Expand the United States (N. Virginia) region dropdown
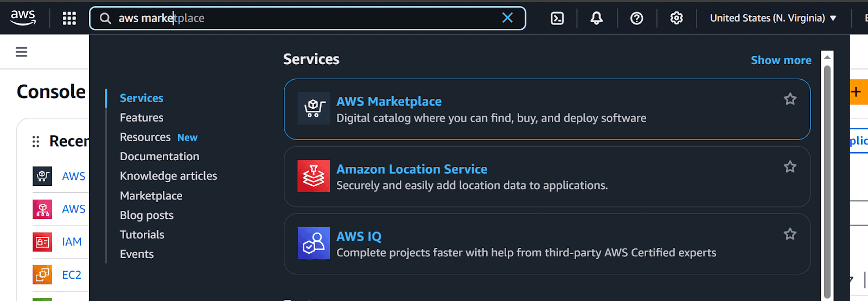This screenshot has width=868, height=301. [x=773, y=18]
